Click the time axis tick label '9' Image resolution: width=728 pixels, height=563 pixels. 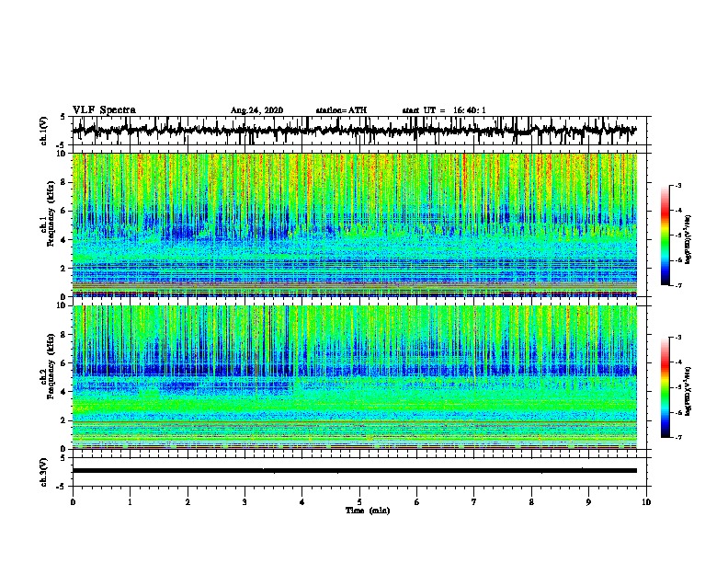[588, 502]
